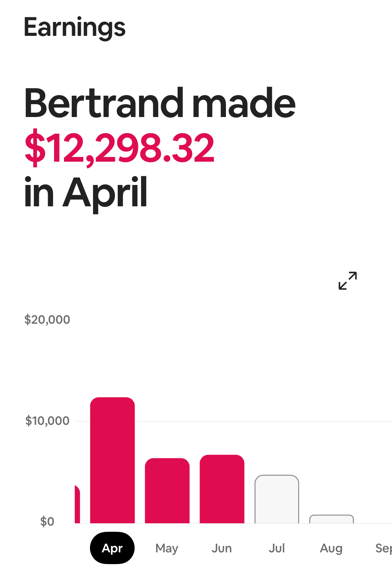Select the small August projected bar
The width and height of the screenshot is (392, 575).
pos(331,519)
